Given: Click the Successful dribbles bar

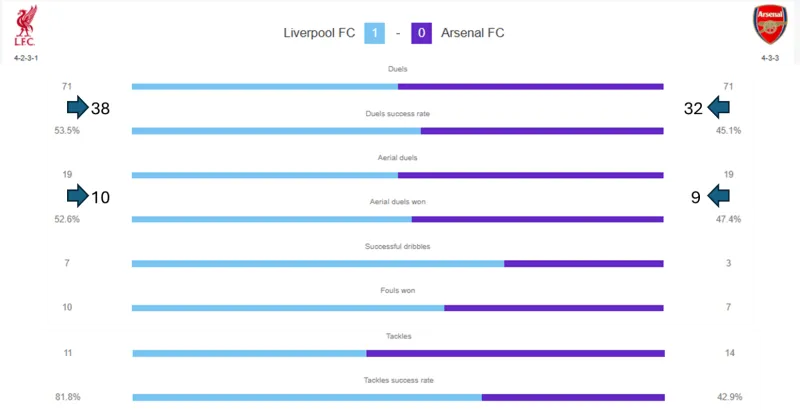Looking at the screenshot, I should pos(397,264).
